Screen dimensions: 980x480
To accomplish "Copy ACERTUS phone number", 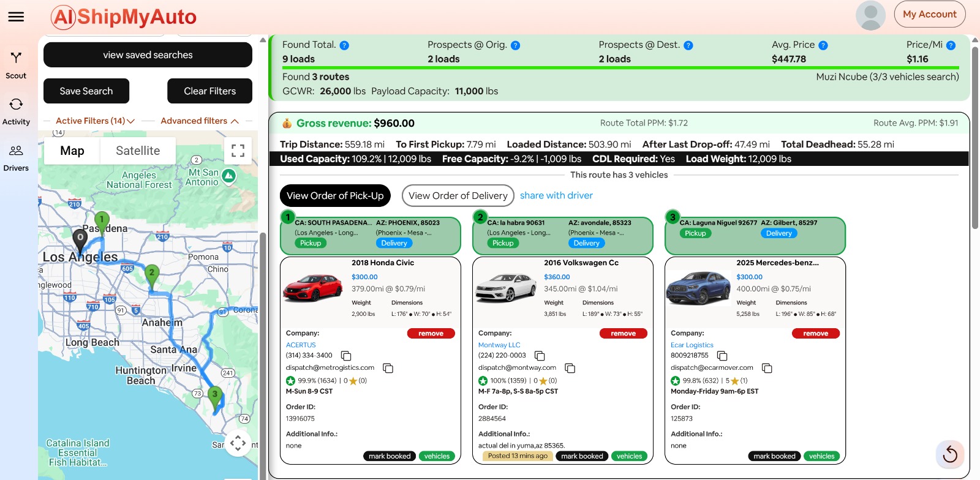I will point(346,356).
